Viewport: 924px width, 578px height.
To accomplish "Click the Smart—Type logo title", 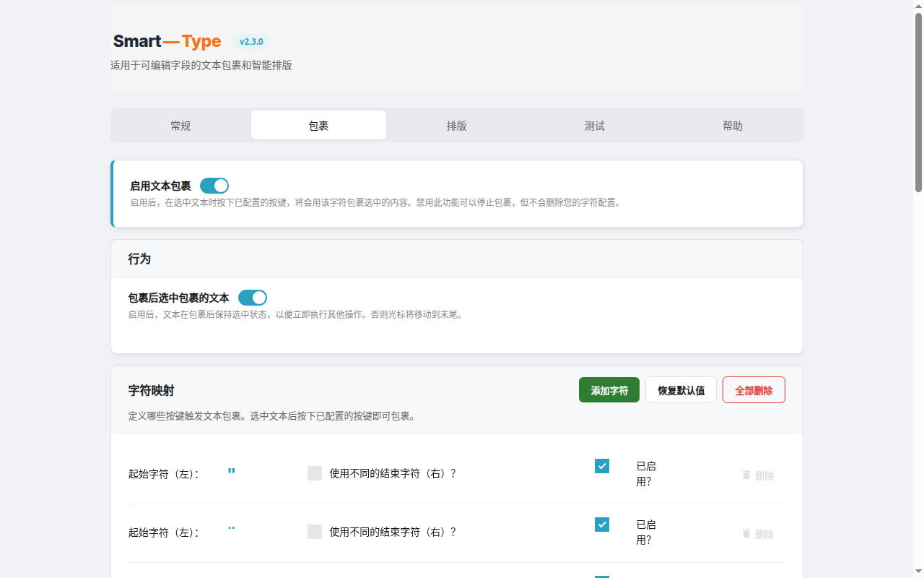I will coord(167,41).
